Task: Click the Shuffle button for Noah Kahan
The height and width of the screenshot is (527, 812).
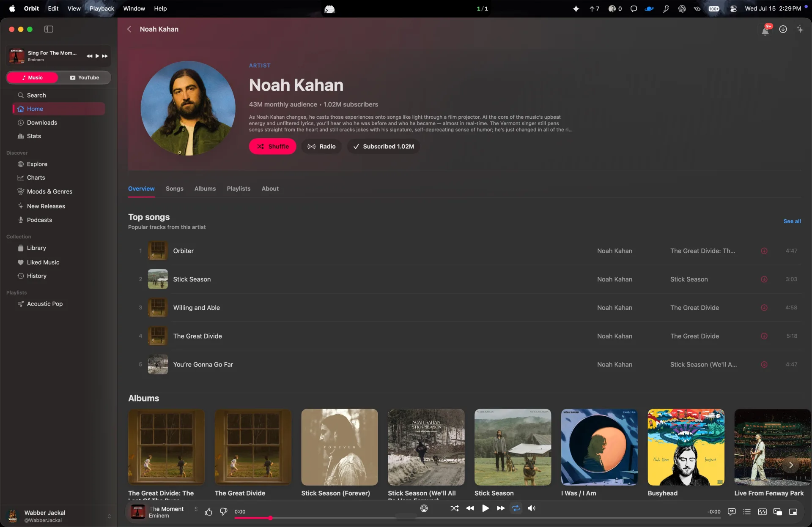Action: (272, 147)
